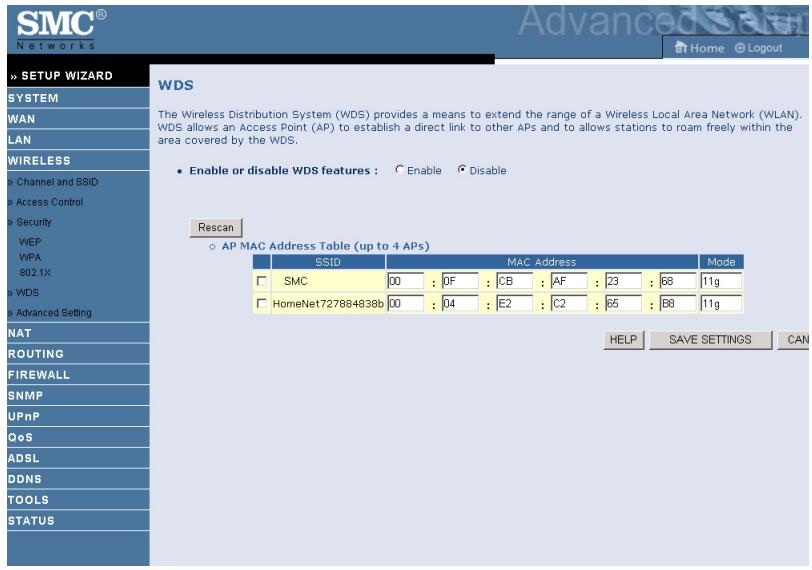
Task: Click SMC row first MAC field 00
Action: point(405,281)
